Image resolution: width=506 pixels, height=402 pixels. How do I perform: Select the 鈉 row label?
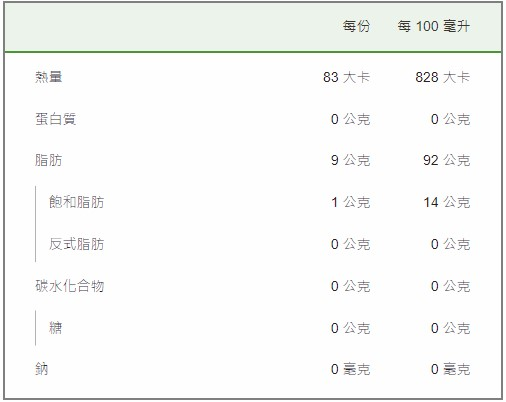[42, 369]
